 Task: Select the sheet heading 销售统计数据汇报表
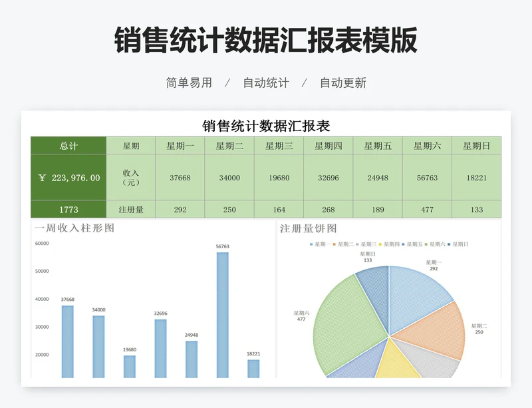point(266,126)
